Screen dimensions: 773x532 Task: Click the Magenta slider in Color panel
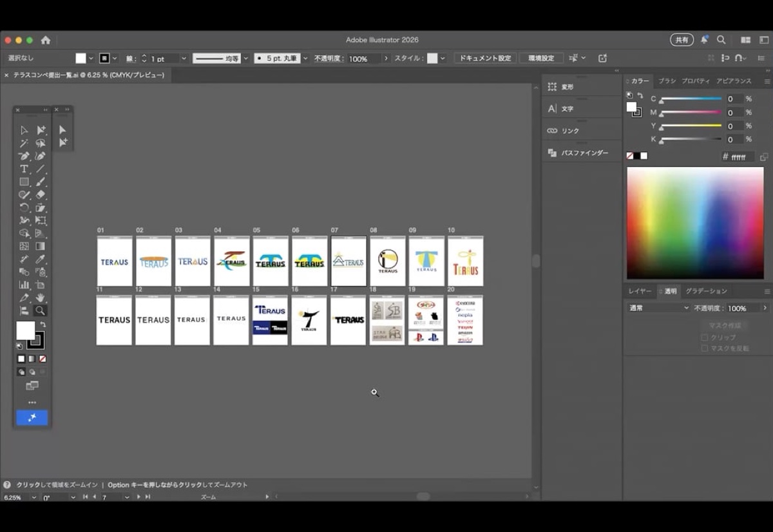click(691, 113)
